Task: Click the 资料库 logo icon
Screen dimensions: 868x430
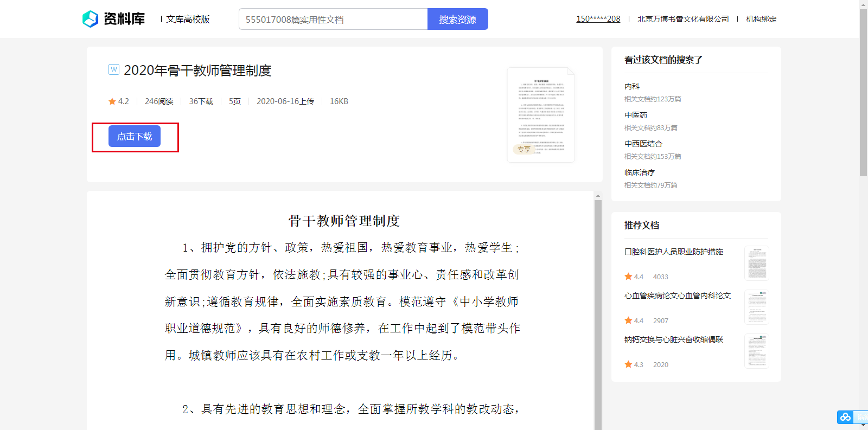Action: pos(90,19)
